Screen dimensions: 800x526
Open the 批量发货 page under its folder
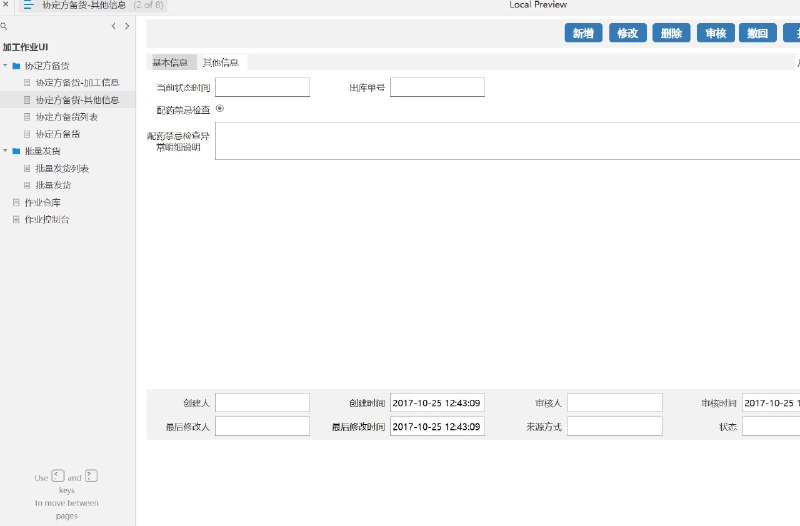click(54, 185)
